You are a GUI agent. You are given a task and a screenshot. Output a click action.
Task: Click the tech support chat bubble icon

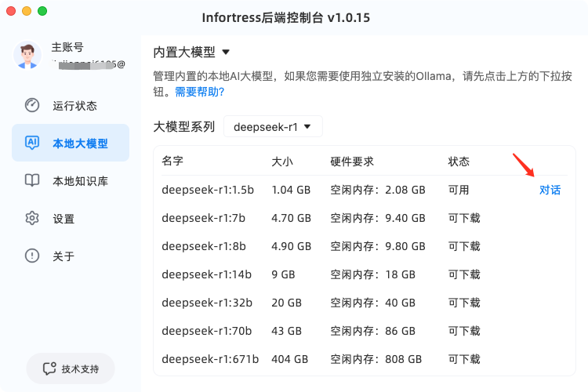pos(49,368)
